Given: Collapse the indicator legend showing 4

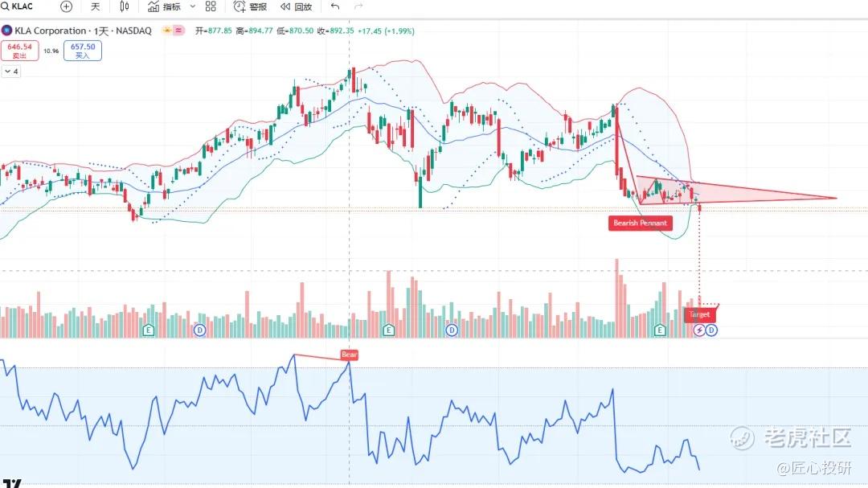Looking at the screenshot, I should point(11,72).
